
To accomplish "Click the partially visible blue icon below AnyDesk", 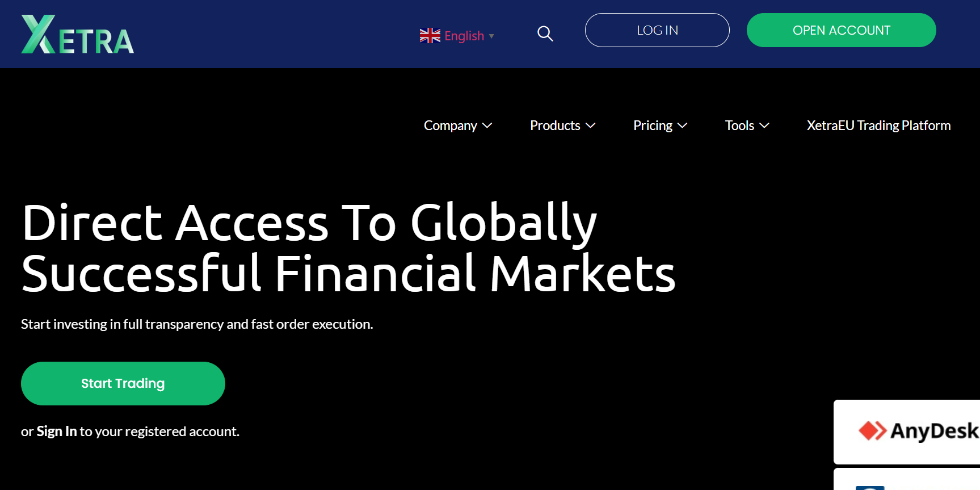I will coord(870,487).
